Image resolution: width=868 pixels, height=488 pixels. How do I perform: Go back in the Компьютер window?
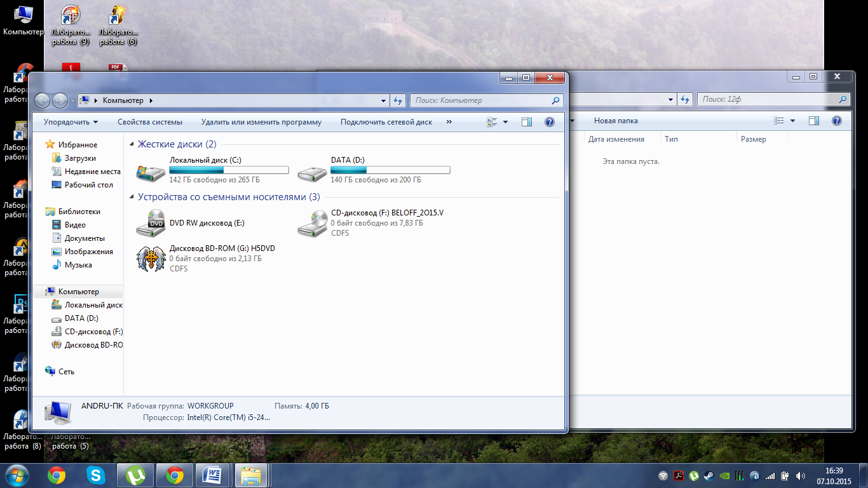point(42,100)
